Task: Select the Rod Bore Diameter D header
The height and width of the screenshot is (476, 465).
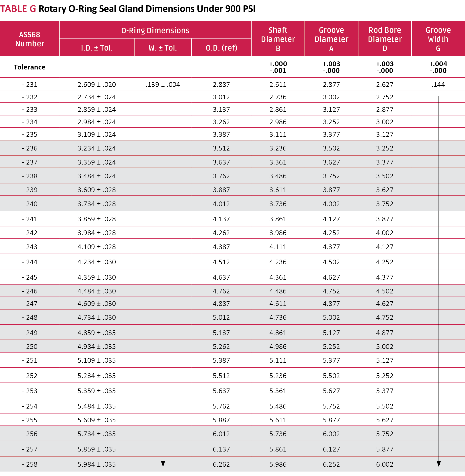Action: tap(385, 39)
